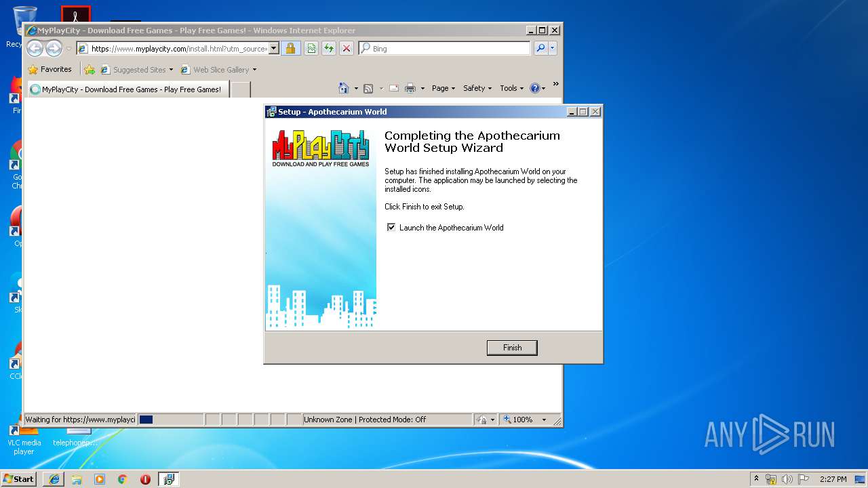Open the Safety menu

click(x=477, y=88)
